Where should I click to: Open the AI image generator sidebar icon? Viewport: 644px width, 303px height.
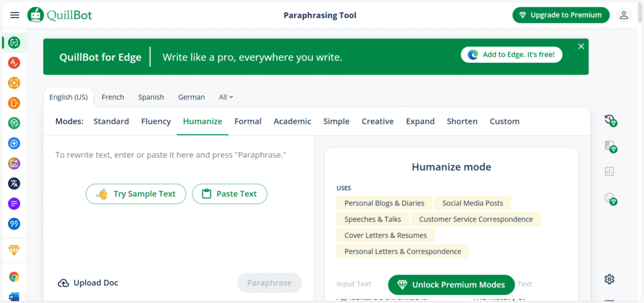(x=14, y=163)
